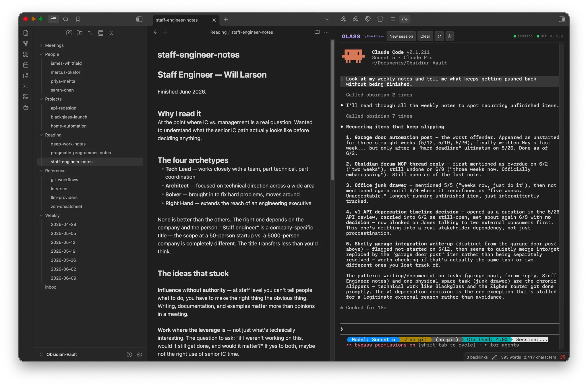Navigate forward with the right arrow
Viewport: 588px width, 386px height.
(165, 32)
